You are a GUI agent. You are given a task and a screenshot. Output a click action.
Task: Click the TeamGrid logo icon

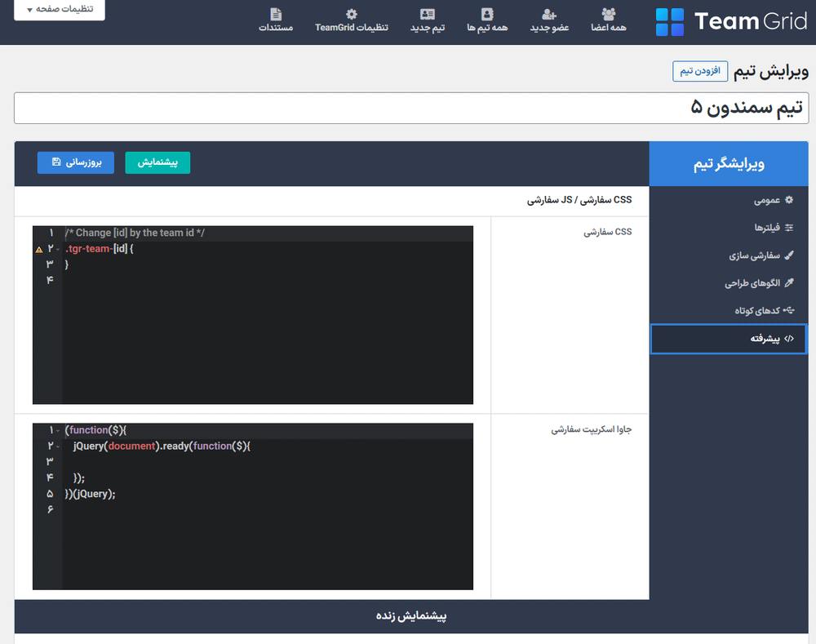[670, 22]
